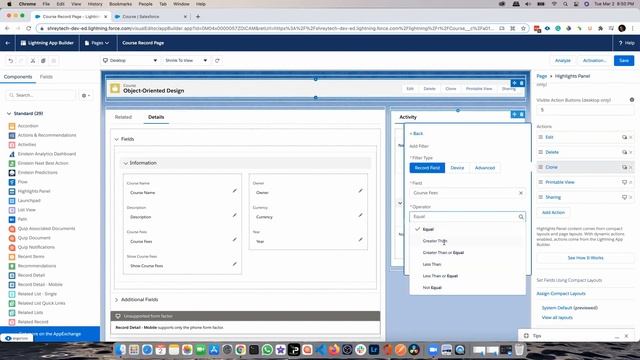Viewport: 640px width, 360px height.
Task: Switch to the Components tab
Action: tap(18, 77)
